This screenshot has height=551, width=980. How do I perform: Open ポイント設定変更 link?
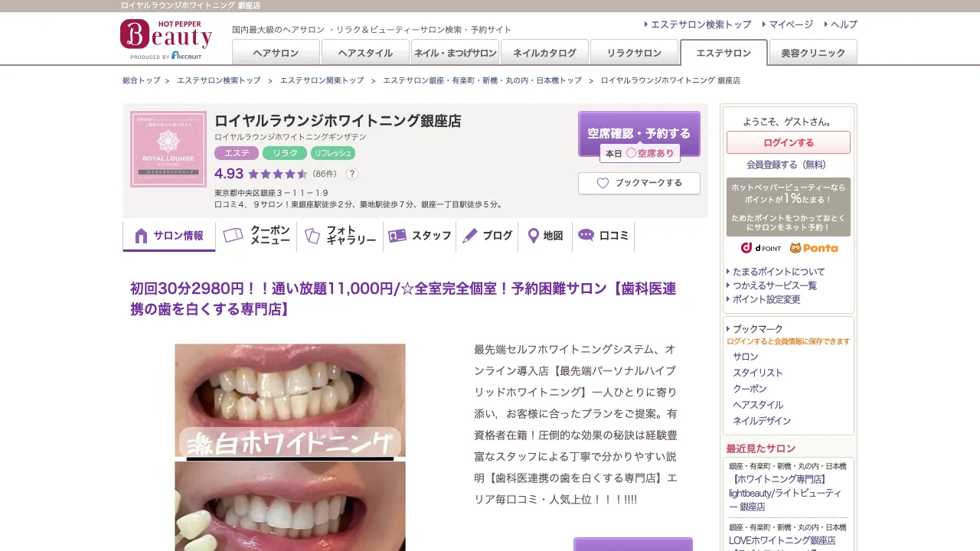tap(766, 299)
